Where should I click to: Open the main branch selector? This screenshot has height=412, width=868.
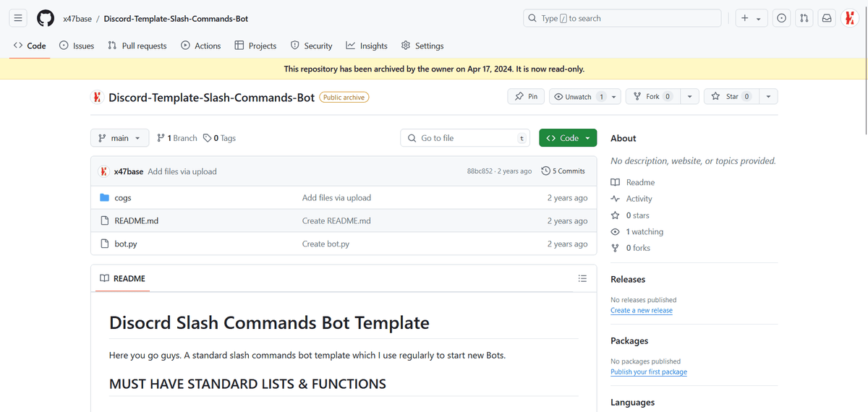(x=120, y=138)
